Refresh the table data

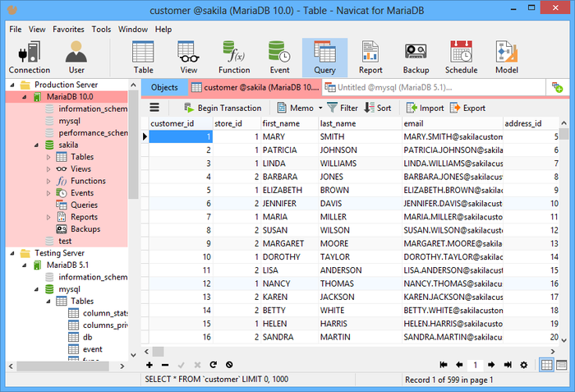point(214,365)
